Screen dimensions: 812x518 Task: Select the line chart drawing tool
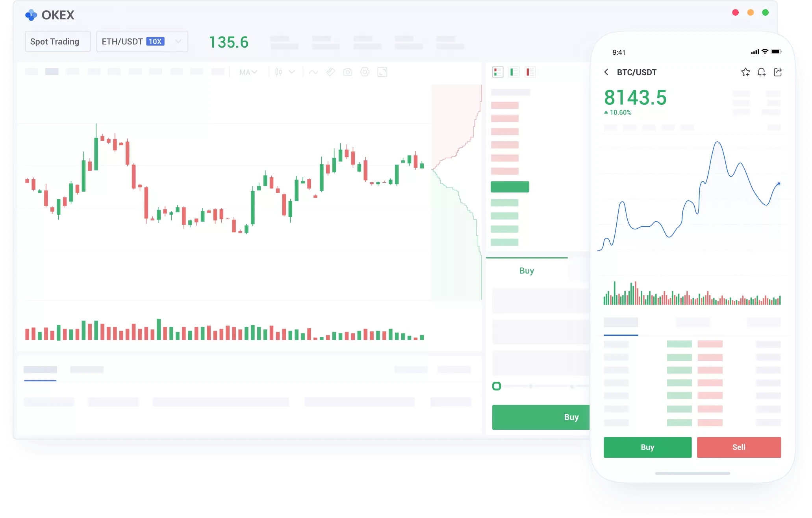pos(313,72)
